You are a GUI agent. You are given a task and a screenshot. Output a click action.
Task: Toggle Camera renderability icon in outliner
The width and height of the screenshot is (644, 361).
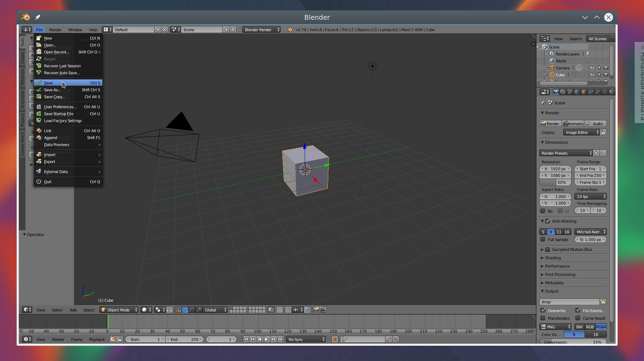[606, 68]
